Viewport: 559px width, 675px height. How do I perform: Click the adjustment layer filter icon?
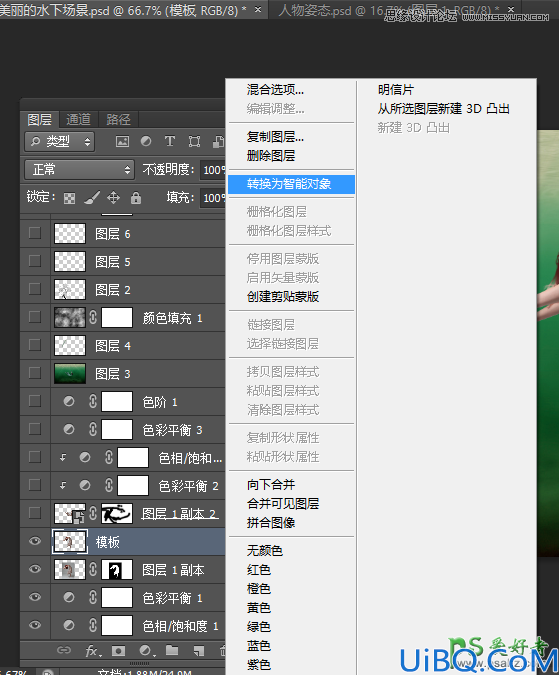pos(146,141)
